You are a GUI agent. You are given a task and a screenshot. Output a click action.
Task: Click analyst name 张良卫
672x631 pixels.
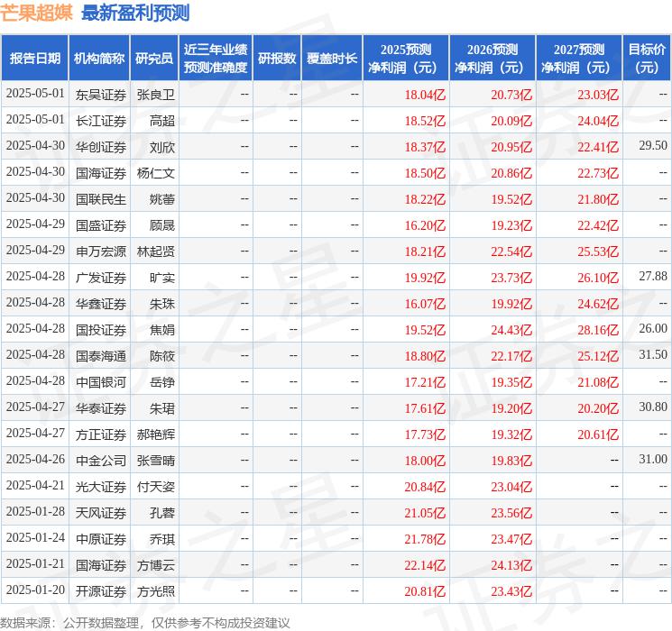tap(155, 95)
